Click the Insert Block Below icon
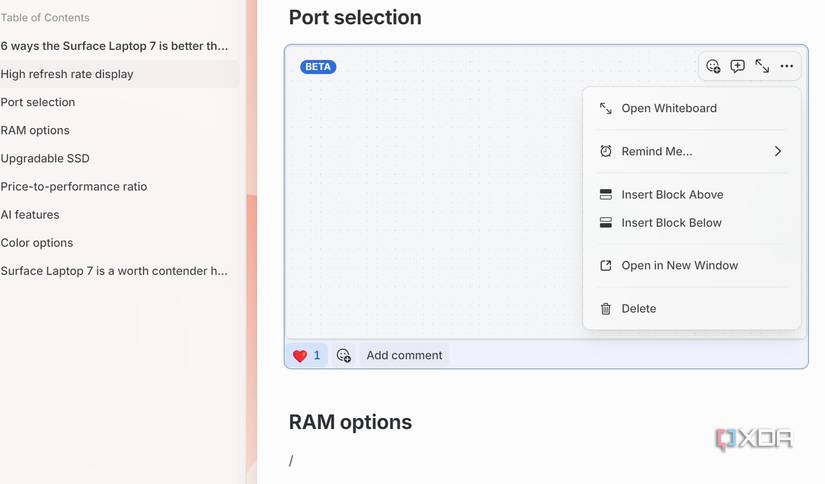Viewport: 825px width, 484px height. (x=606, y=223)
